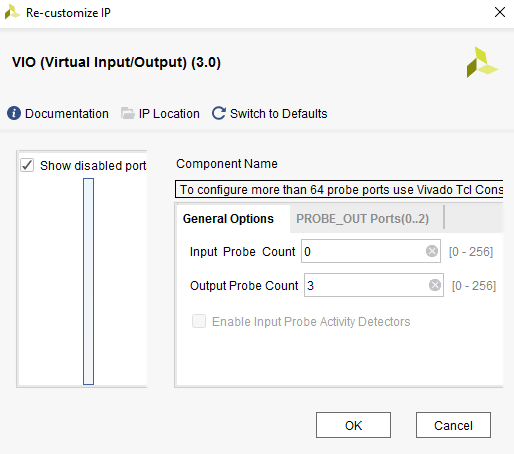Close the Re-customize IP dialog
514x454 pixels.
point(500,12)
